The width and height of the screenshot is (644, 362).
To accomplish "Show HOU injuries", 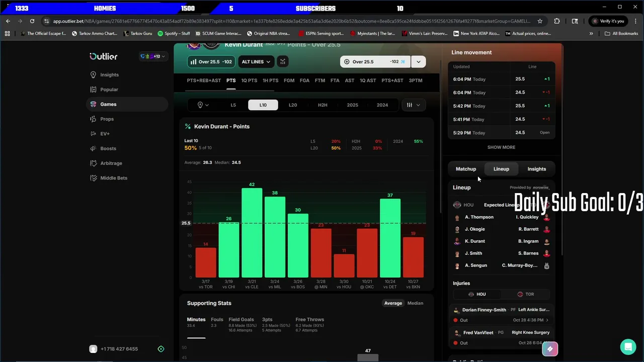I will tap(477, 294).
